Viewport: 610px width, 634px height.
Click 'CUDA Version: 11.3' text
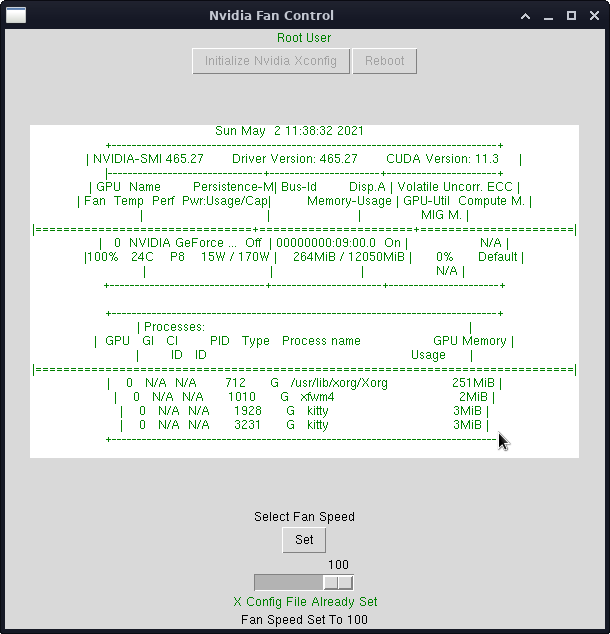[x=443, y=159]
